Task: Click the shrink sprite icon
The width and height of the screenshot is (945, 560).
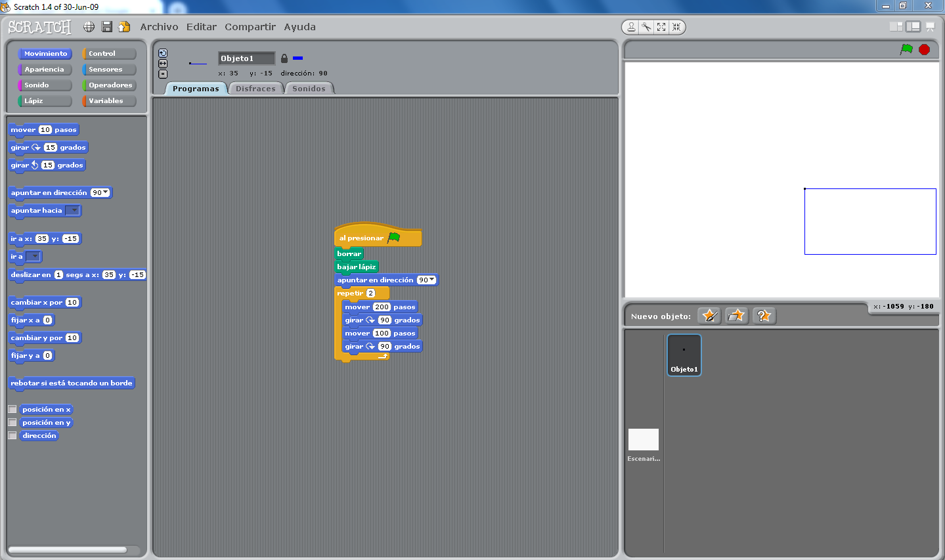Action: point(676,27)
